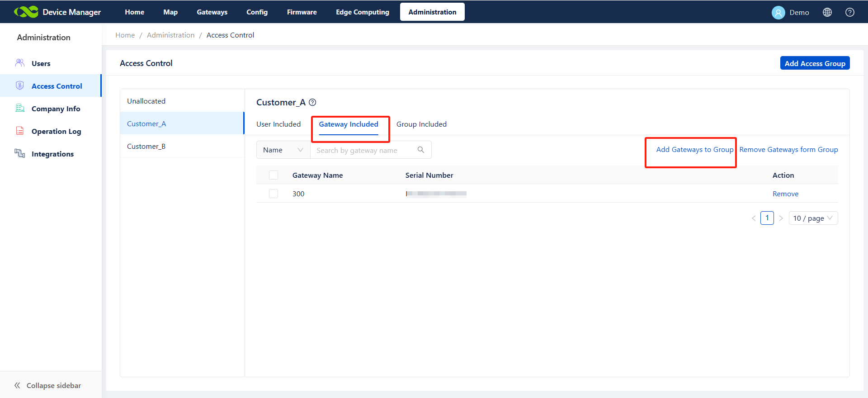Image resolution: width=868 pixels, height=398 pixels.
Task: Click the search magnifier icon
Action: [x=420, y=150]
